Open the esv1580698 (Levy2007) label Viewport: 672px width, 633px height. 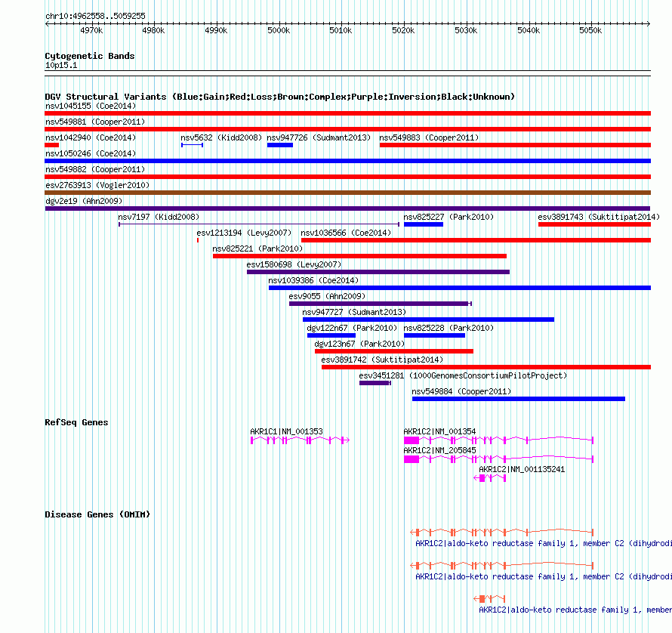pyautogui.click(x=294, y=264)
